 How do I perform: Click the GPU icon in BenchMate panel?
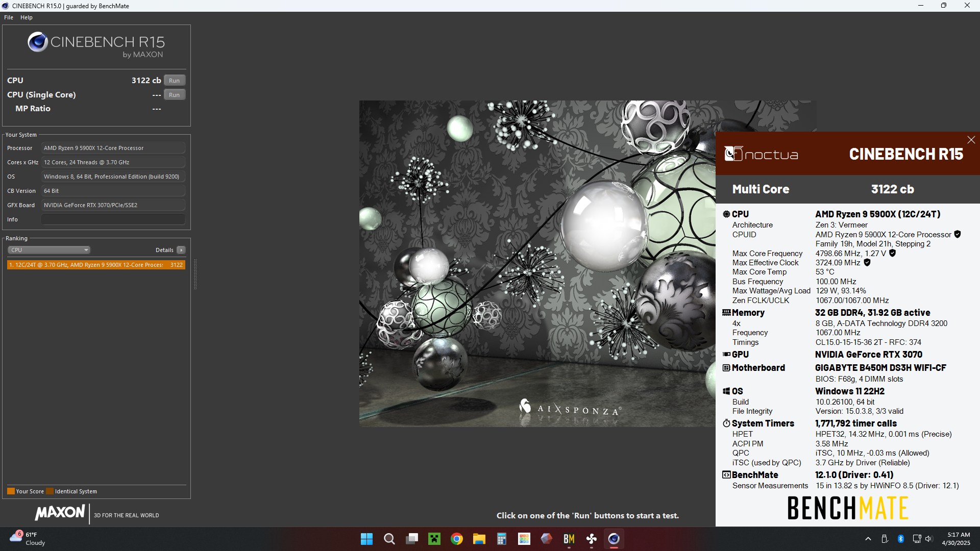click(x=726, y=355)
